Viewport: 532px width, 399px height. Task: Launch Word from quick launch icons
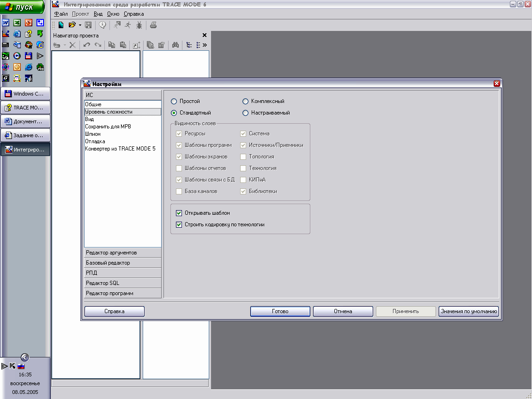(6, 23)
